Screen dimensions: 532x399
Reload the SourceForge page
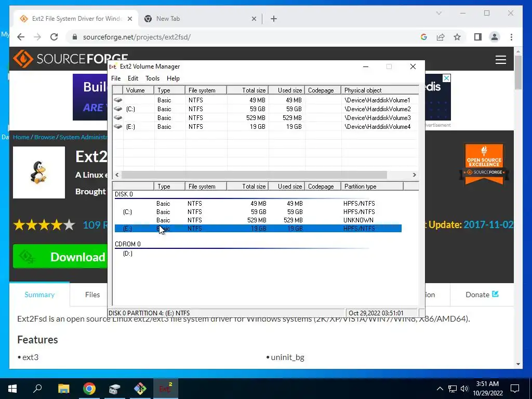click(54, 37)
